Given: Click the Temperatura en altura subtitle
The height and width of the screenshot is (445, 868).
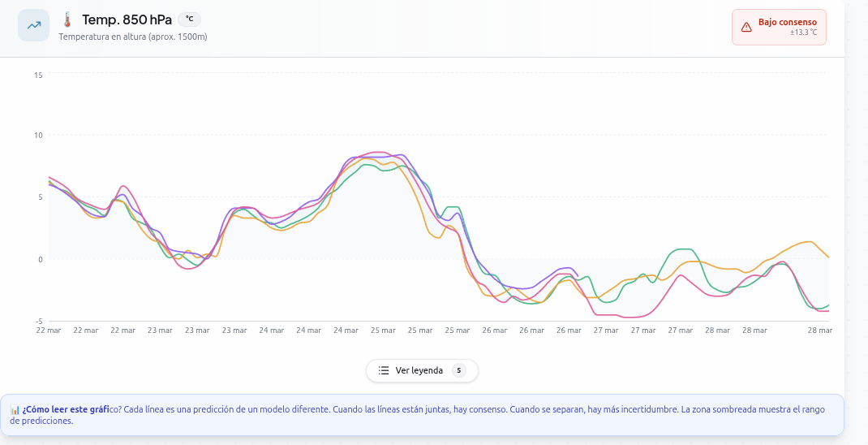Looking at the screenshot, I should pyautogui.click(x=133, y=37).
